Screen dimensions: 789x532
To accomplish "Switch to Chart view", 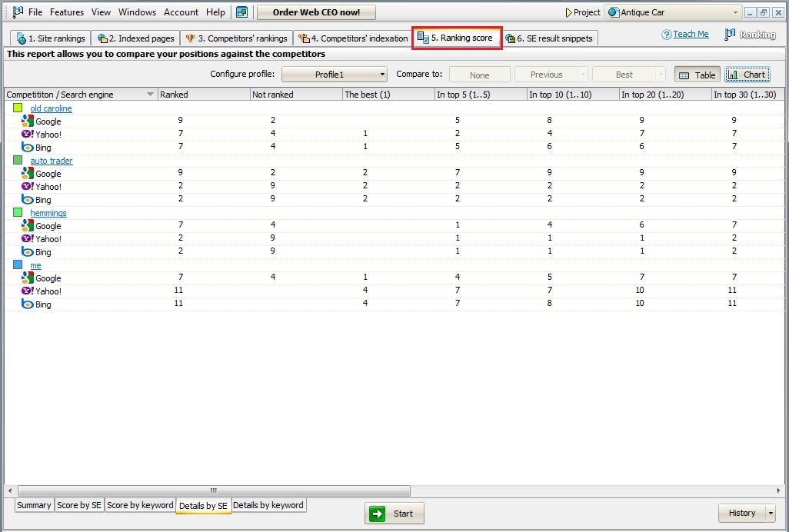I will (x=747, y=75).
